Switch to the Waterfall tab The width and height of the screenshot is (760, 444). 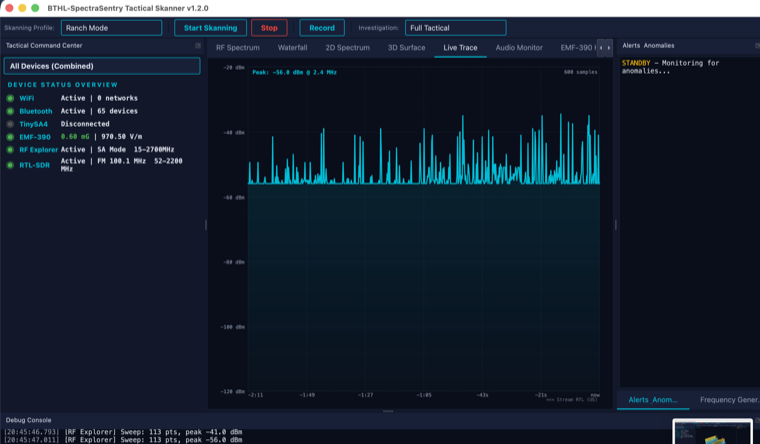point(292,48)
